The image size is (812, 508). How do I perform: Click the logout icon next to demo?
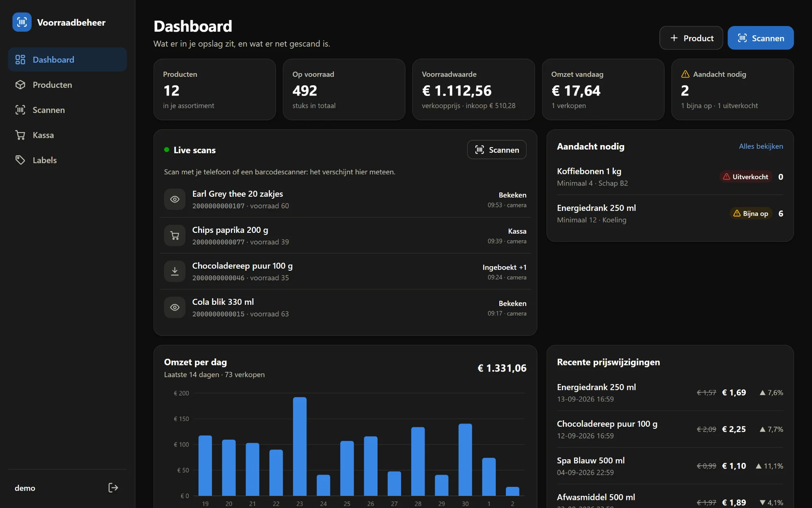point(113,488)
